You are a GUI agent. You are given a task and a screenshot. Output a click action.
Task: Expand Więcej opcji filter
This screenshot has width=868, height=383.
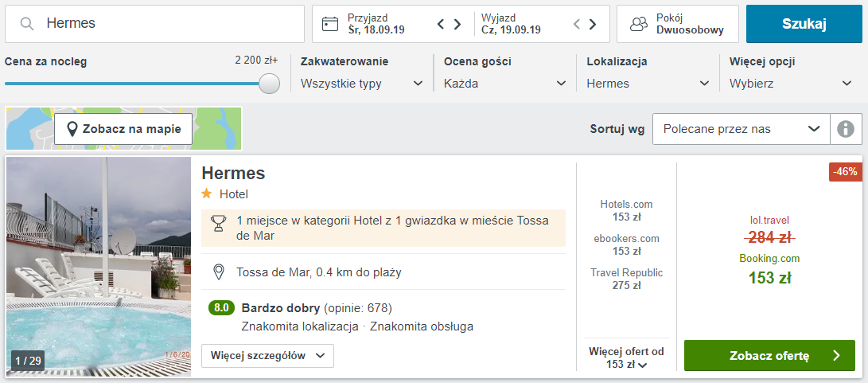pos(791,84)
